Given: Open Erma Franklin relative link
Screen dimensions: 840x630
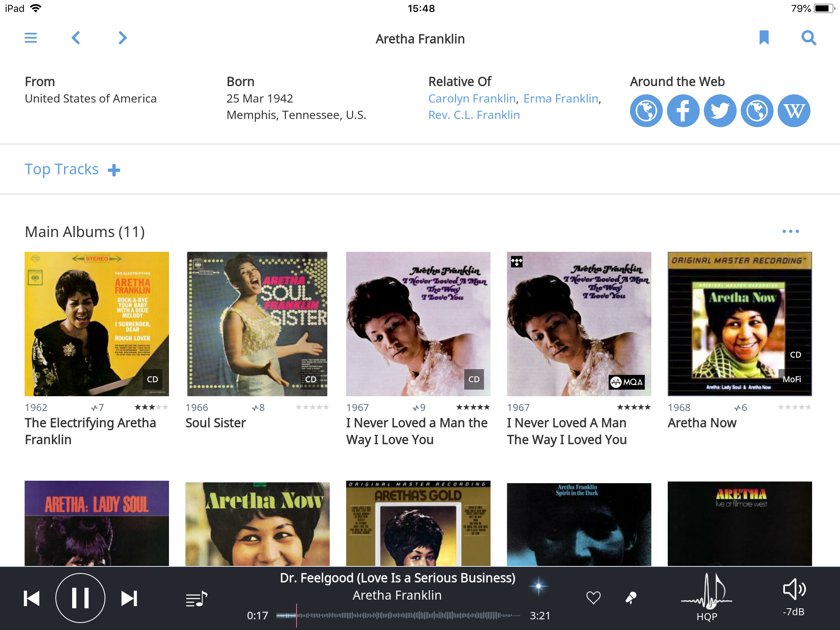Looking at the screenshot, I should tap(561, 98).
